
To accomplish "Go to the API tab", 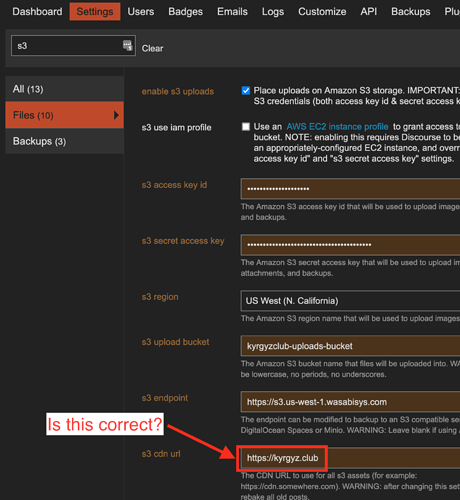I will point(369,12).
